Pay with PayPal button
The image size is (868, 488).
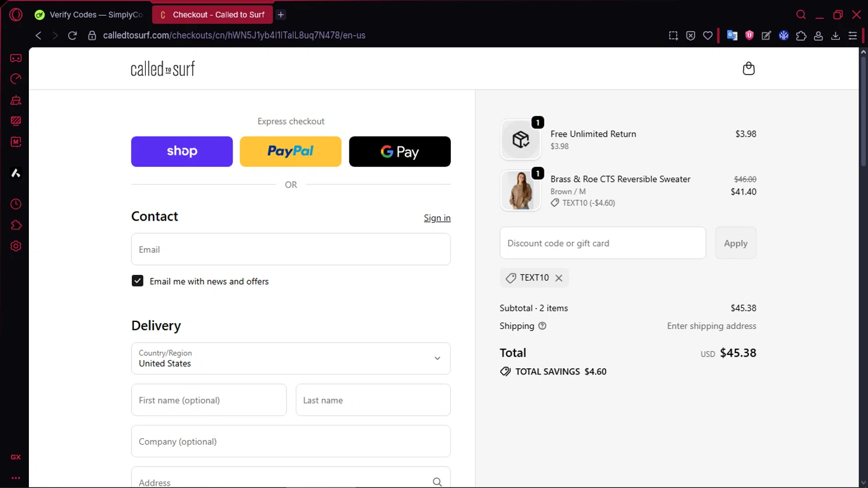click(290, 152)
